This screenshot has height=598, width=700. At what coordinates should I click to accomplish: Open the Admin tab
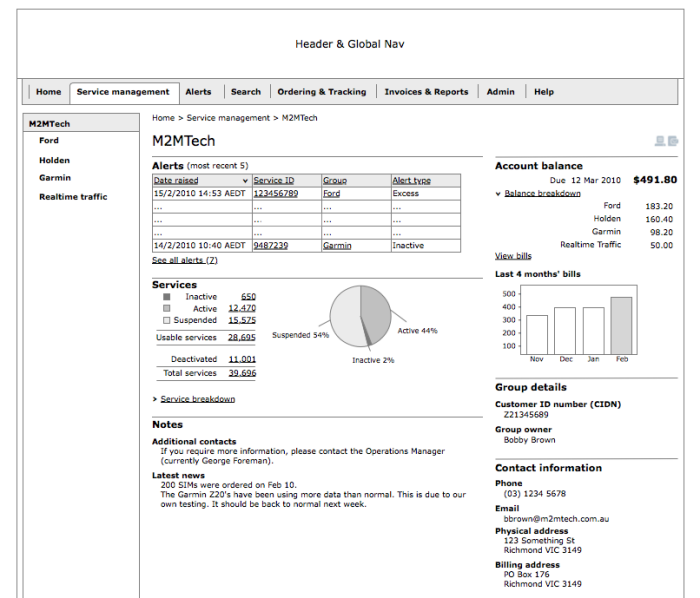pos(500,92)
